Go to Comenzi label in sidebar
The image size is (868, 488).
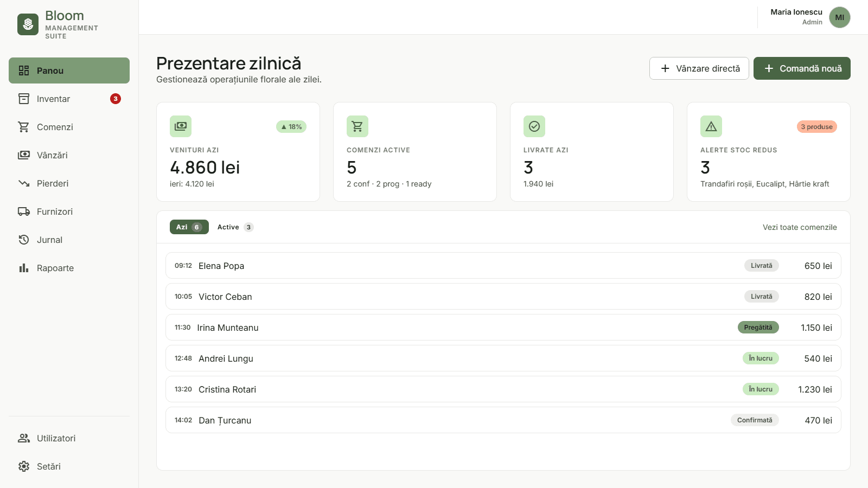pos(55,127)
